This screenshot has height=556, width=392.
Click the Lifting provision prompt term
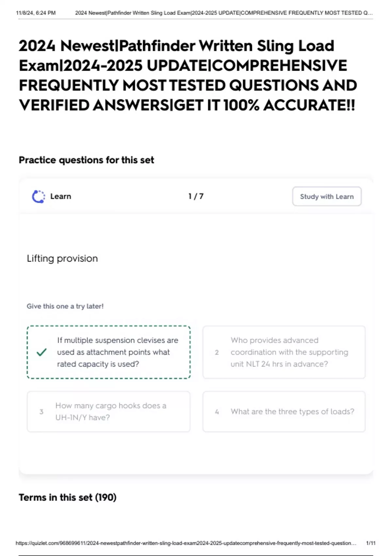(x=62, y=258)
